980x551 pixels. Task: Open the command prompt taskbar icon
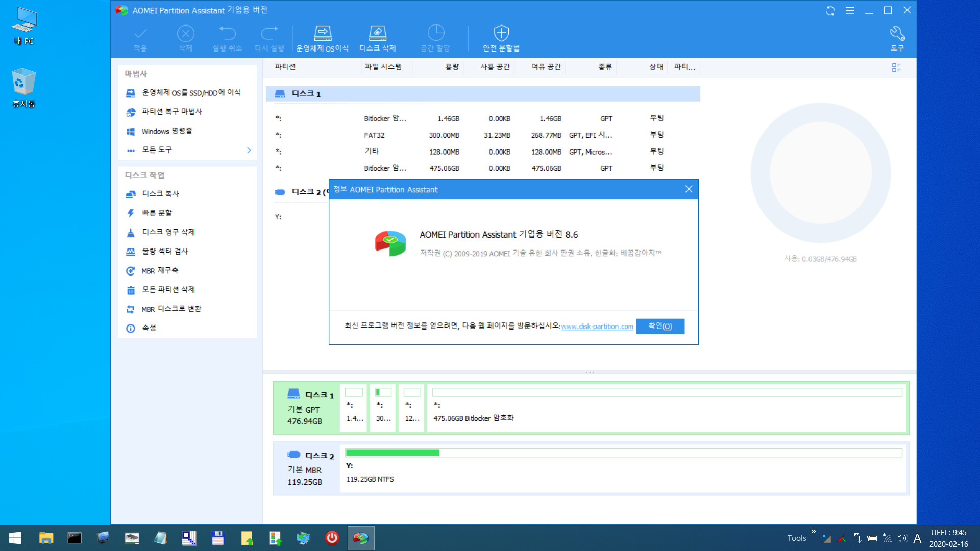(75, 538)
